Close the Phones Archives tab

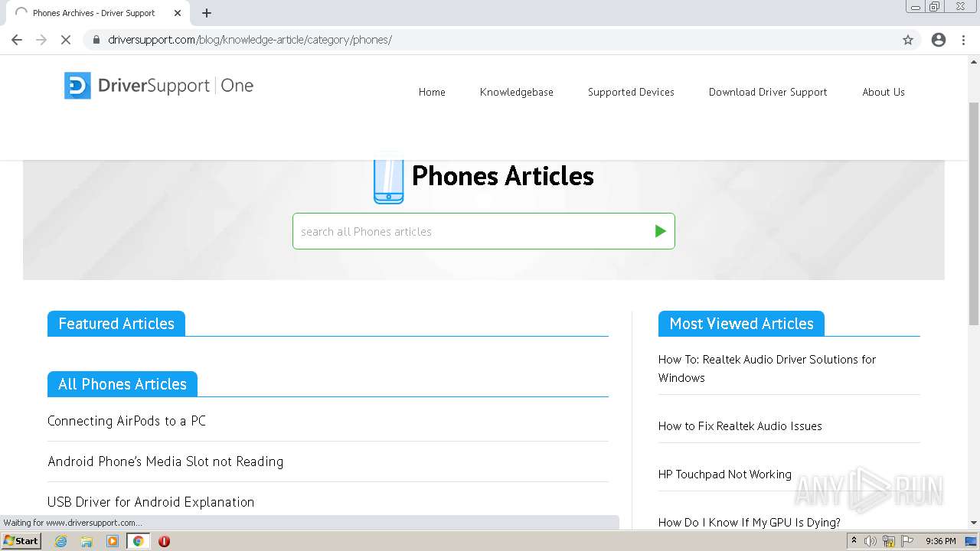coord(178,13)
